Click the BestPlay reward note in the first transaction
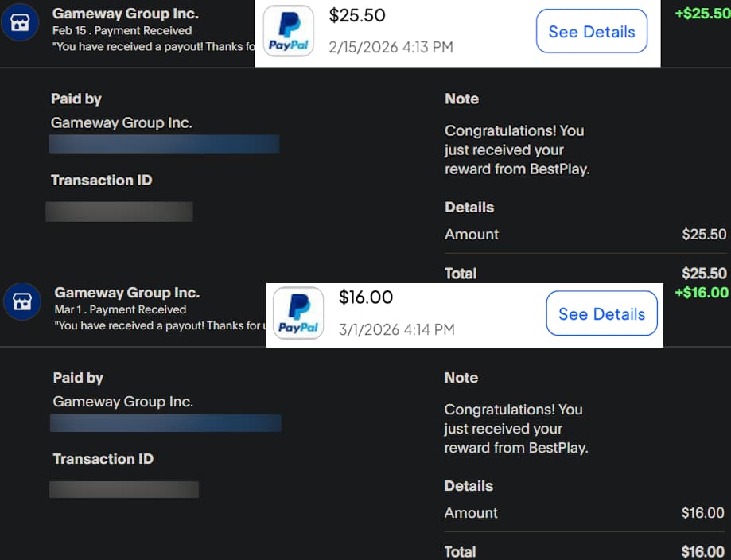The image size is (731, 560). 516,150
